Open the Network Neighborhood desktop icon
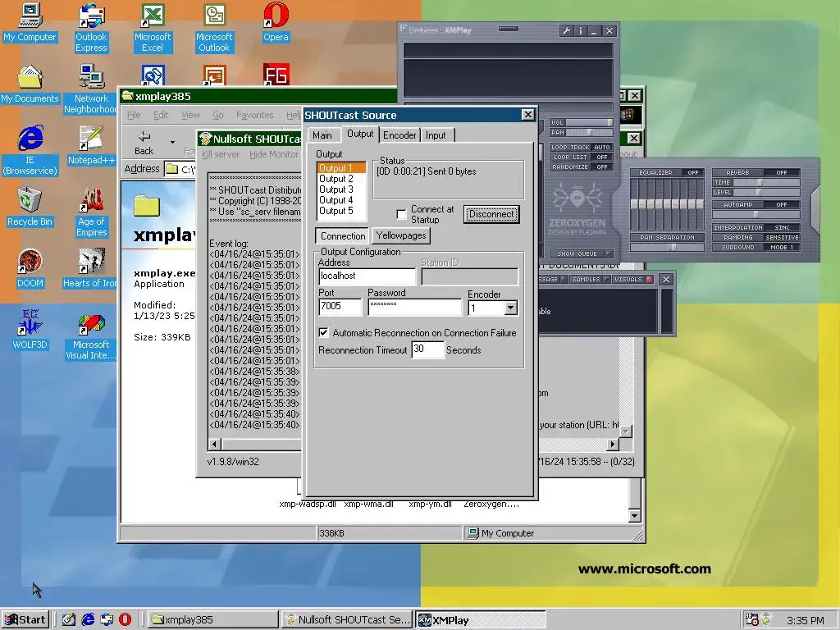This screenshot has height=630, width=840. coord(91,89)
